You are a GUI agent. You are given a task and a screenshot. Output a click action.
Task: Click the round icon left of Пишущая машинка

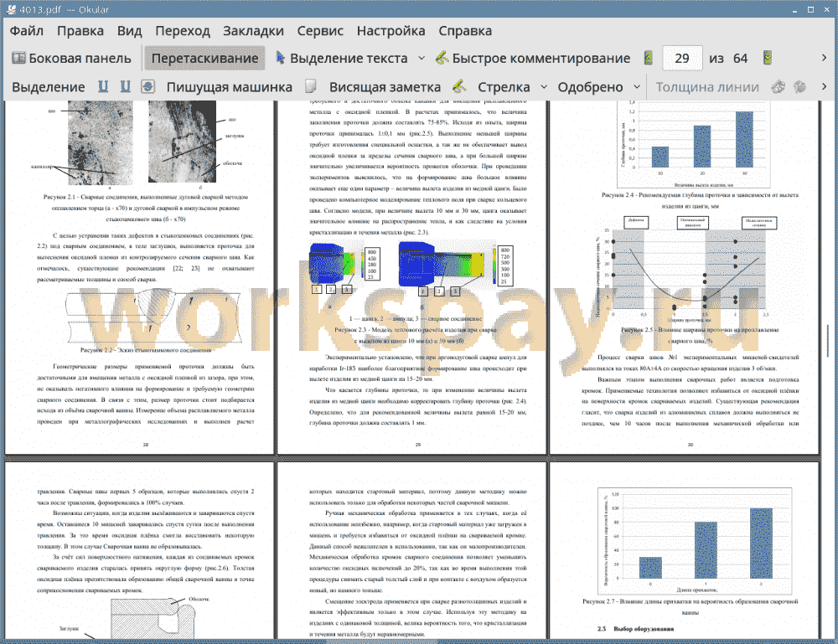click(x=148, y=86)
